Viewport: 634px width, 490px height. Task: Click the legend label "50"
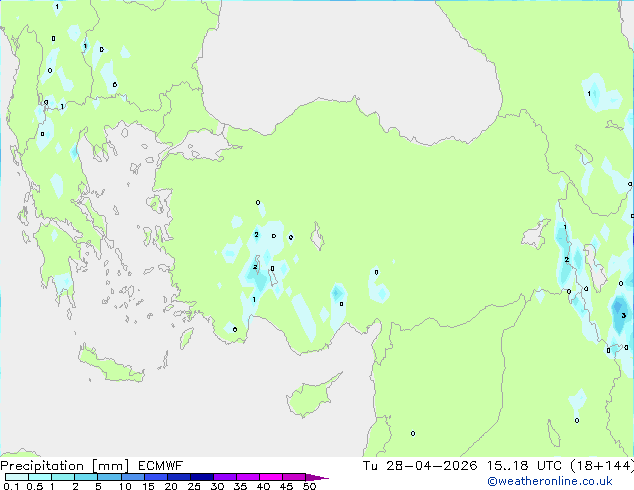click(x=309, y=486)
